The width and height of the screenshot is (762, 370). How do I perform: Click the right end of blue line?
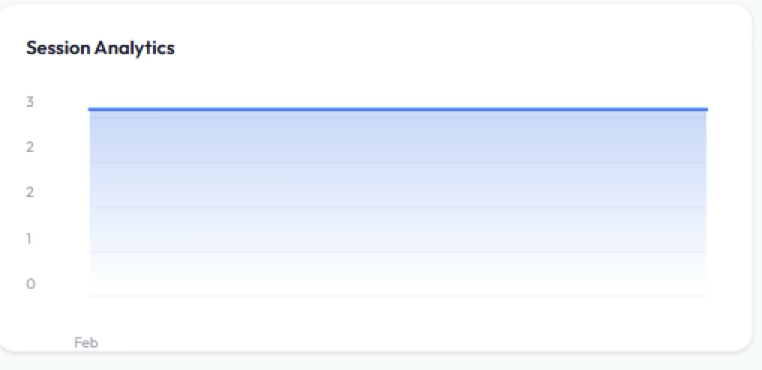coord(706,109)
